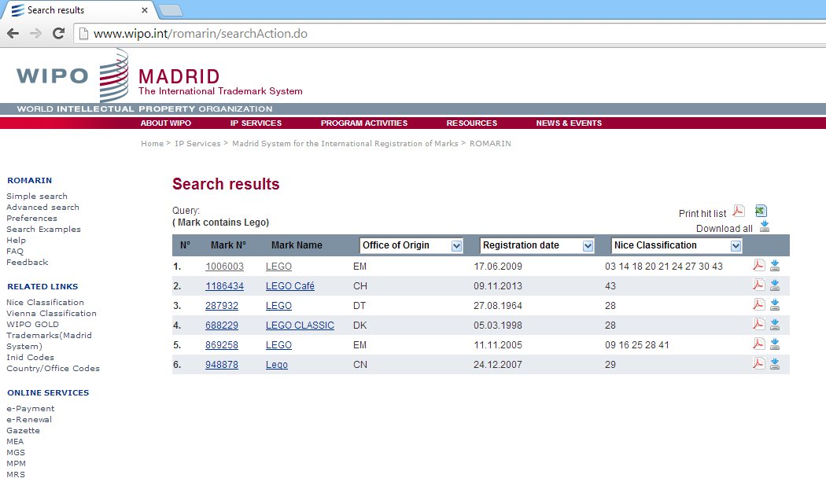This screenshot has height=504, width=826.
Task: Reload page using browser refresh button
Action: point(58,33)
